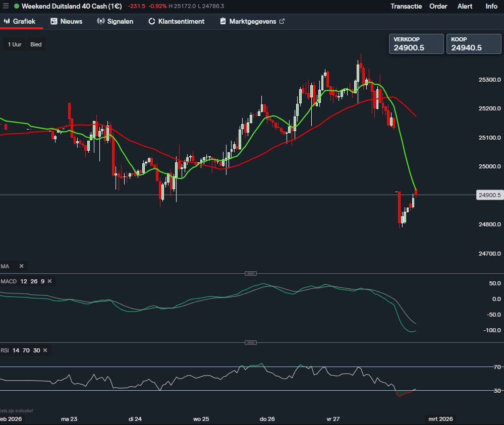504x425 pixels.
Task: Click the Weekend Duitsland 40 Cash title
Action: [x=72, y=6]
